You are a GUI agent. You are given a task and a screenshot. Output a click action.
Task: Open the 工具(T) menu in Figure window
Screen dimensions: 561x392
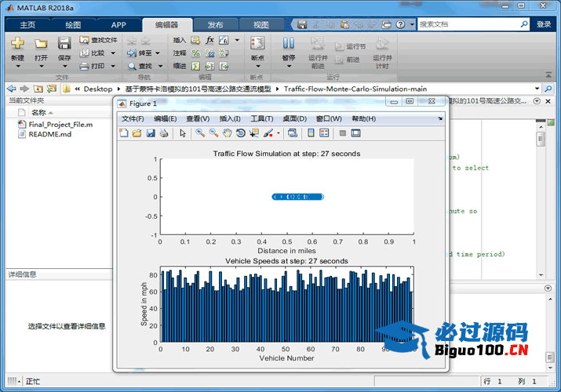coord(261,118)
